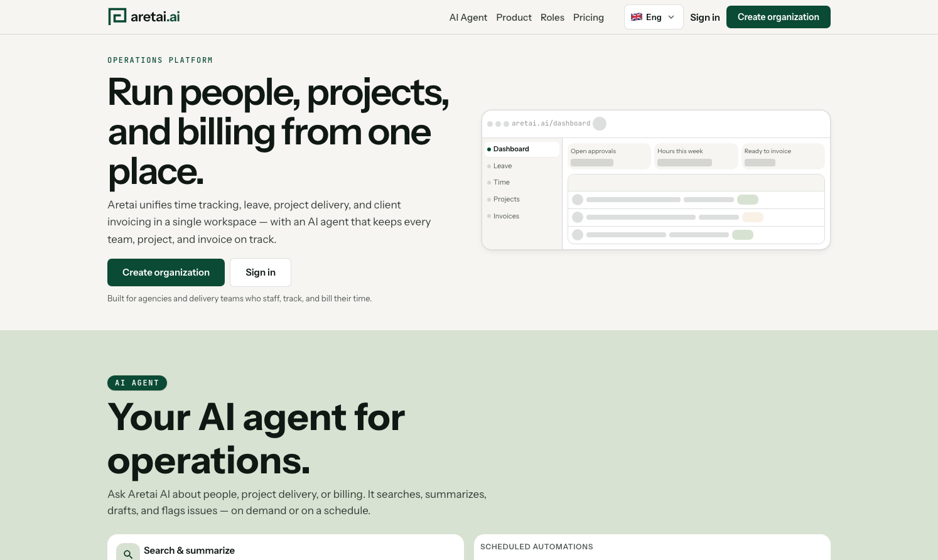Click the Hours this week card
The width and height of the screenshot is (938, 560).
[x=696, y=156]
